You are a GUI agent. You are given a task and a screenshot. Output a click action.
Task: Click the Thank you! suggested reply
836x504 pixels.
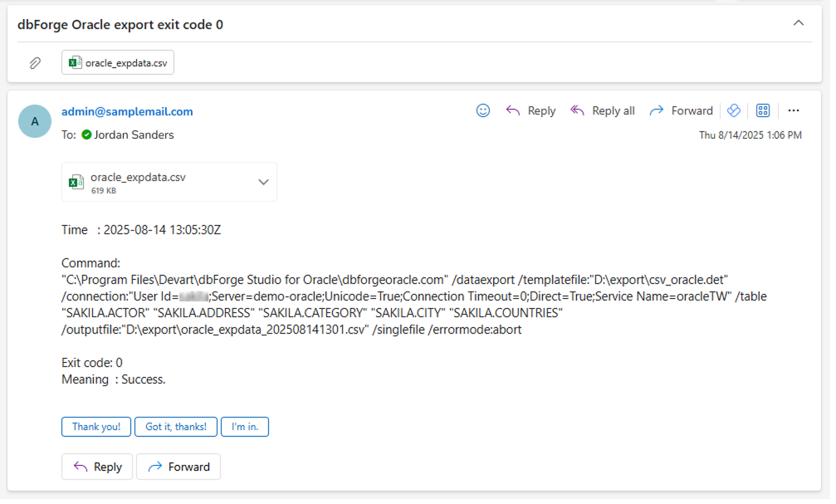point(95,426)
